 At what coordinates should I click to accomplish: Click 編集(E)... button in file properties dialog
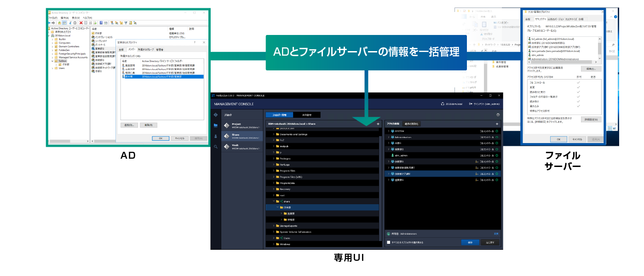coord(591,69)
